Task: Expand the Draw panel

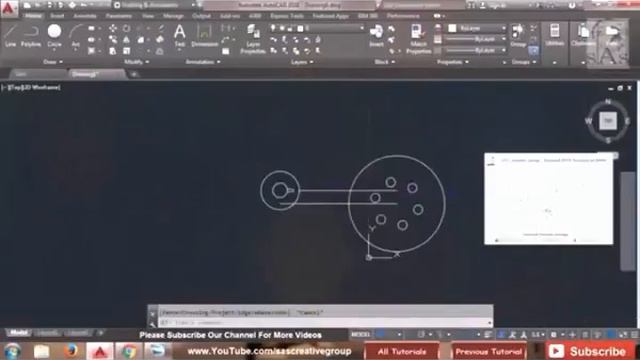Action: 53,62
